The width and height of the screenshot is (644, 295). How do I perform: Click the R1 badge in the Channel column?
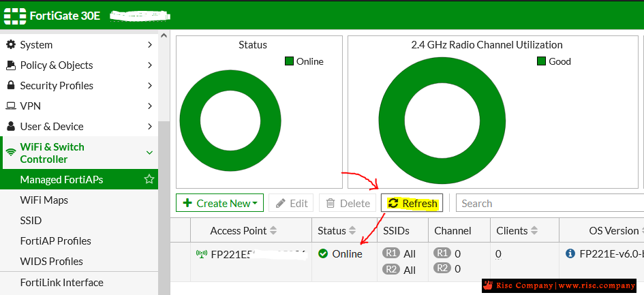[442, 253]
